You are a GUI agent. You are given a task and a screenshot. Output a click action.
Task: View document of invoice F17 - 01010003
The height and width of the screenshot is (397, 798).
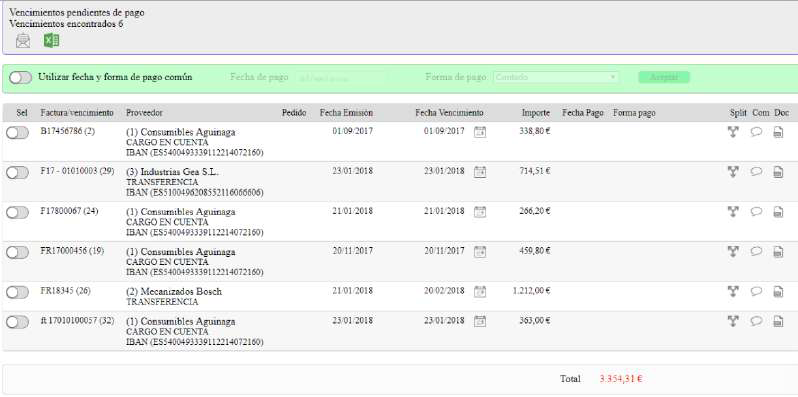(778, 172)
